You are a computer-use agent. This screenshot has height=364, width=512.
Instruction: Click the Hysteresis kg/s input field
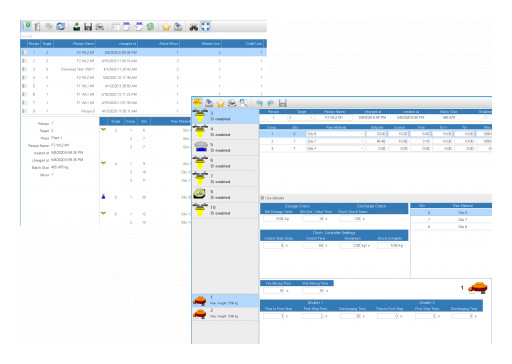click(350, 245)
